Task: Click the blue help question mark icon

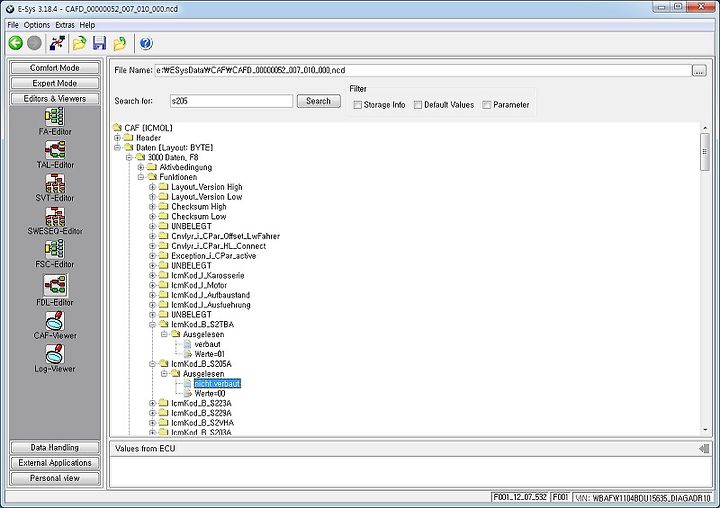Action: click(146, 43)
